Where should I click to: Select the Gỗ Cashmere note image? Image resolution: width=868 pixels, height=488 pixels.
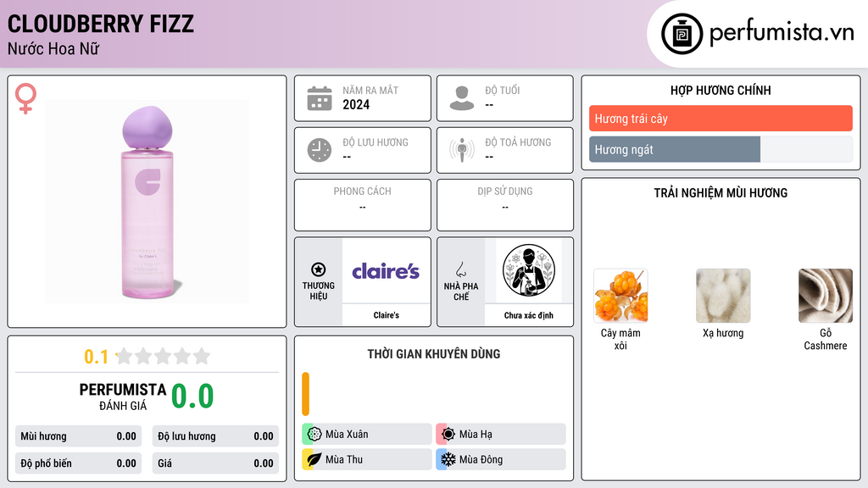pos(826,296)
